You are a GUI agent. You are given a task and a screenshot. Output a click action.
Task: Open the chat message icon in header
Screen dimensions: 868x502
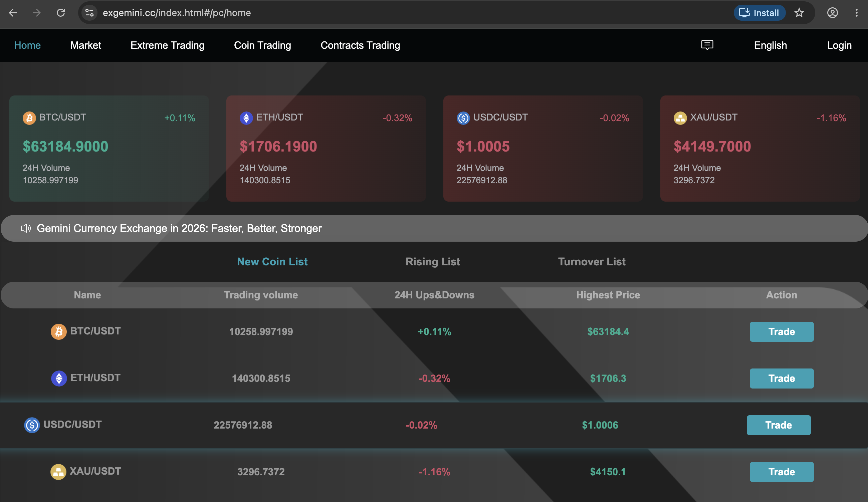(707, 45)
